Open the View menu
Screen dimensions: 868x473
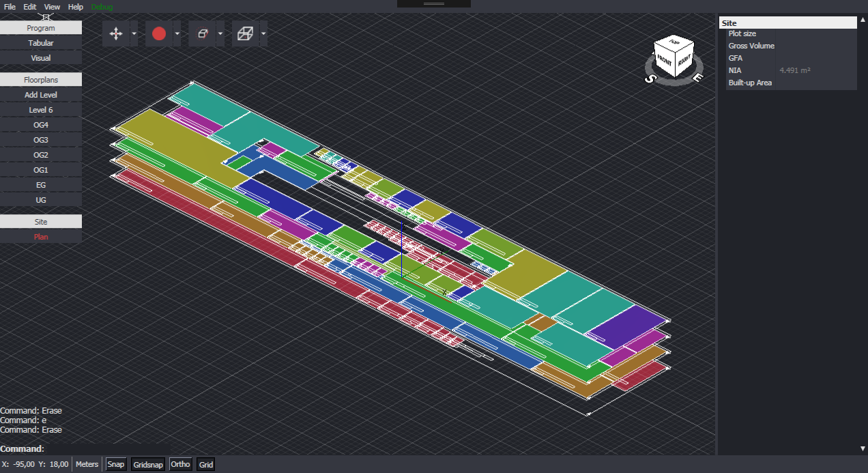(x=53, y=7)
